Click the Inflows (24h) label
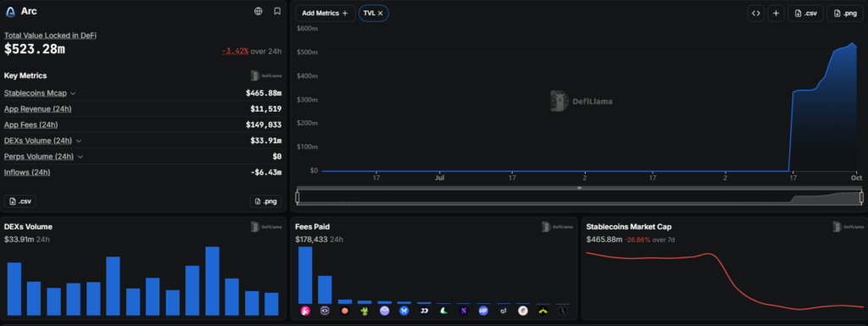Image resolution: width=868 pixels, height=326 pixels. click(x=27, y=173)
